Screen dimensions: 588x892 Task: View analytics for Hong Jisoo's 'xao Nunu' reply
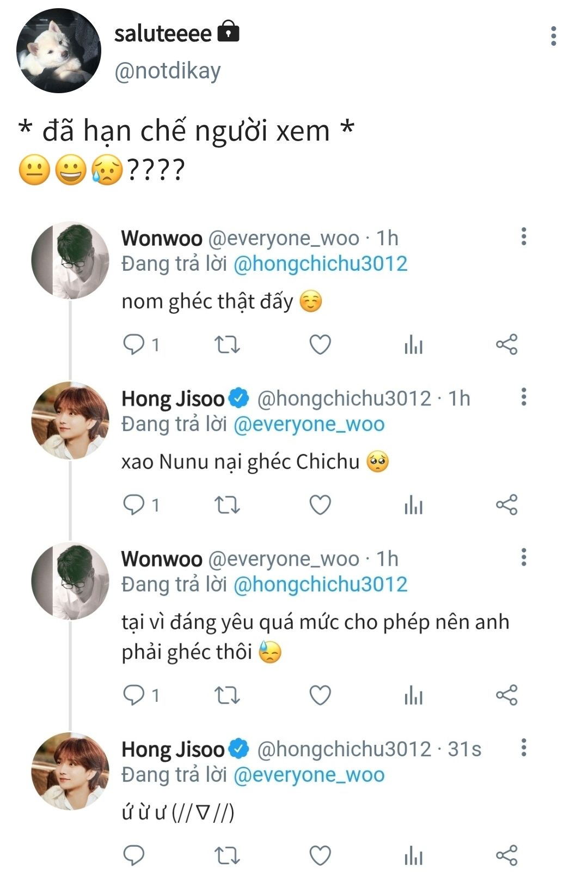pos(413,506)
